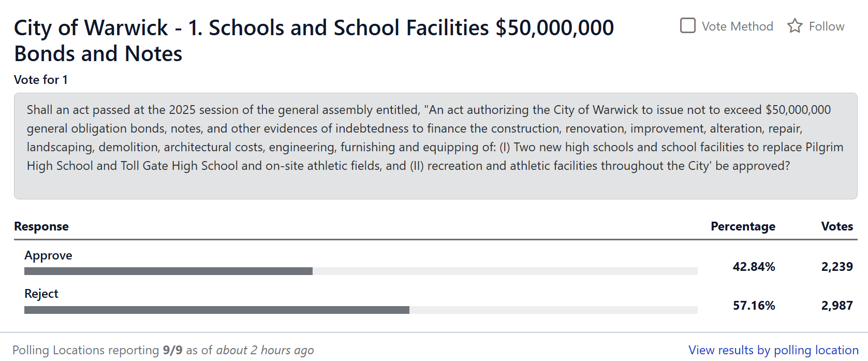Screen dimensions: 868x361
Task: Click the Response column header
Action: pyautogui.click(x=41, y=226)
